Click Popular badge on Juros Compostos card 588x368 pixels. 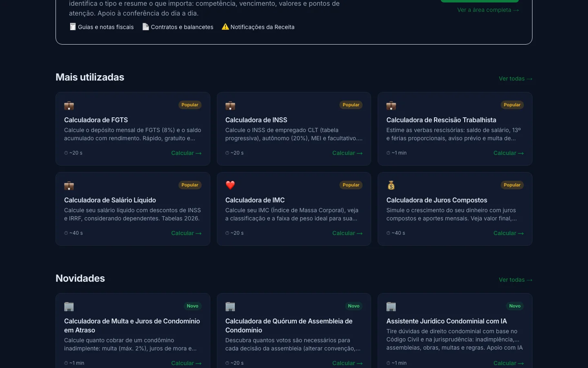click(512, 185)
